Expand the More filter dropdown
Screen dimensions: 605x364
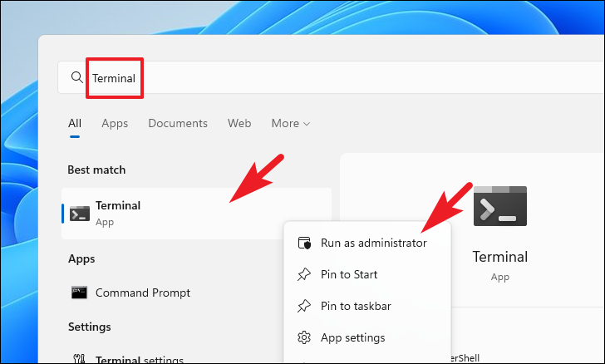click(291, 123)
